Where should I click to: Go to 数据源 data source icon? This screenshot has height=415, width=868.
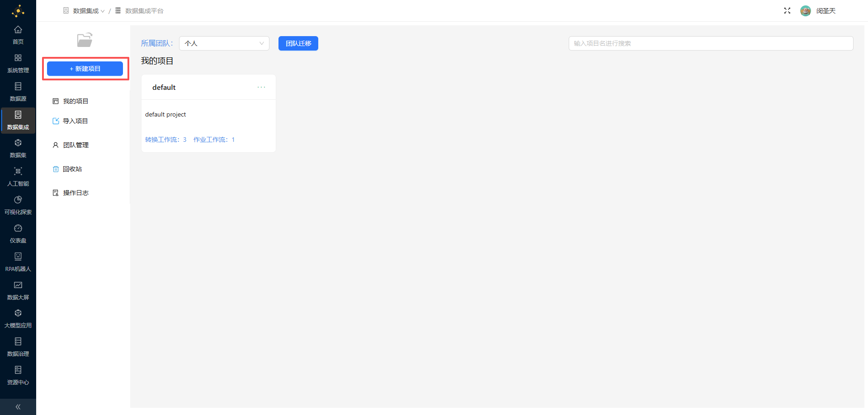point(18,87)
